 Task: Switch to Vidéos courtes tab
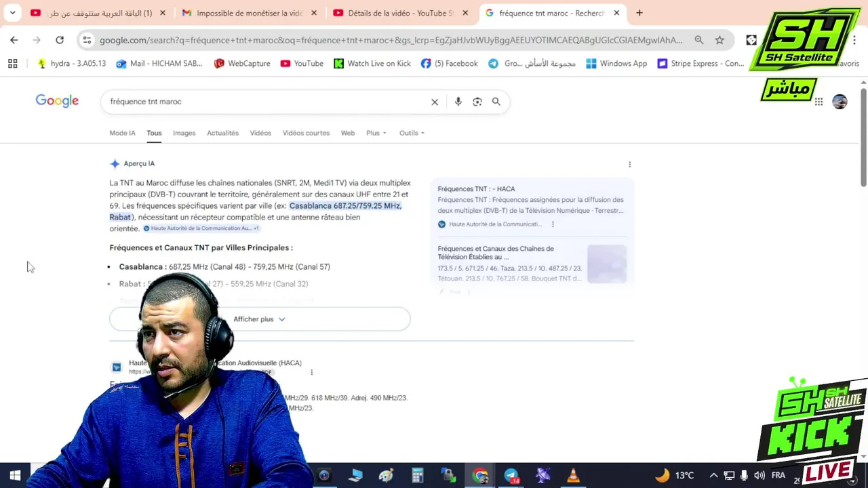[306, 133]
